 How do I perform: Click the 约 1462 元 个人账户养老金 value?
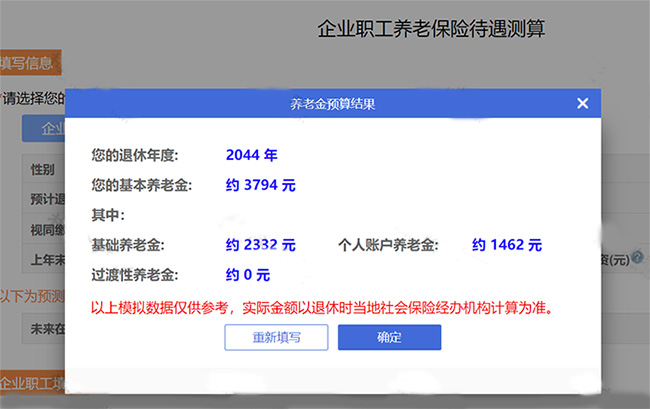click(506, 244)
